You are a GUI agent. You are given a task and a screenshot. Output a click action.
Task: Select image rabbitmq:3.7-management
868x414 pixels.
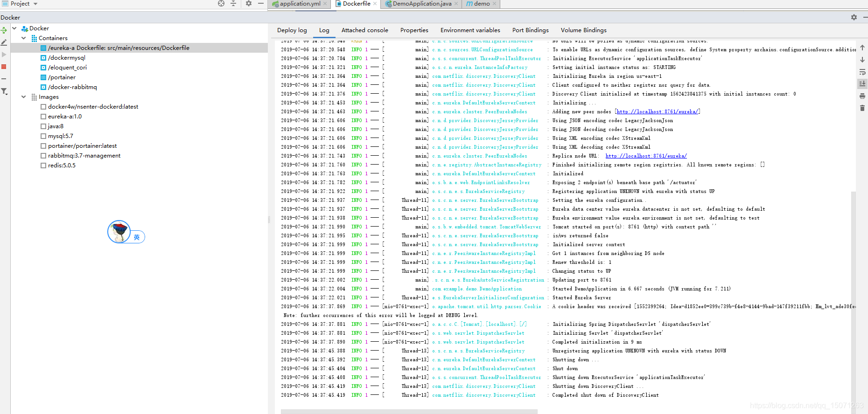84,155
